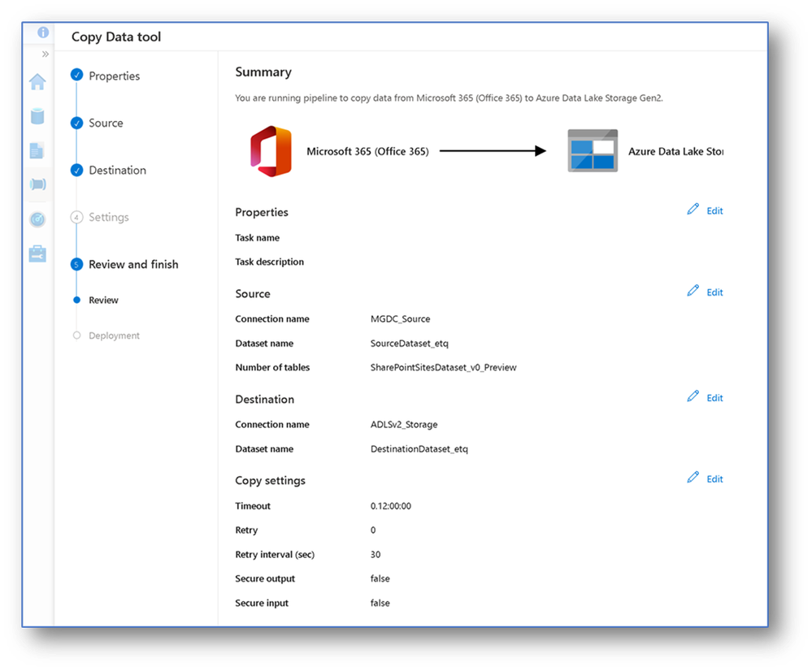Open the Data hub cylinder icon
Screen dimensions: 812x671
(x=37, y=116)
